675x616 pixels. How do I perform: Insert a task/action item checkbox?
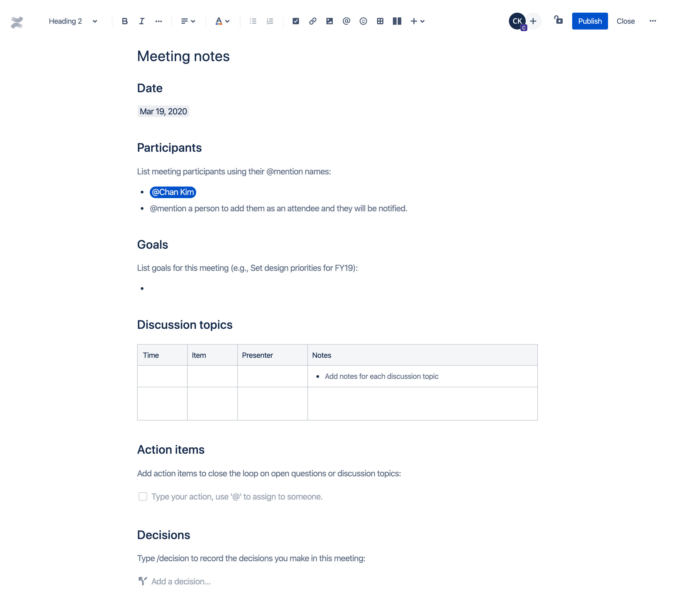(295, 21)
